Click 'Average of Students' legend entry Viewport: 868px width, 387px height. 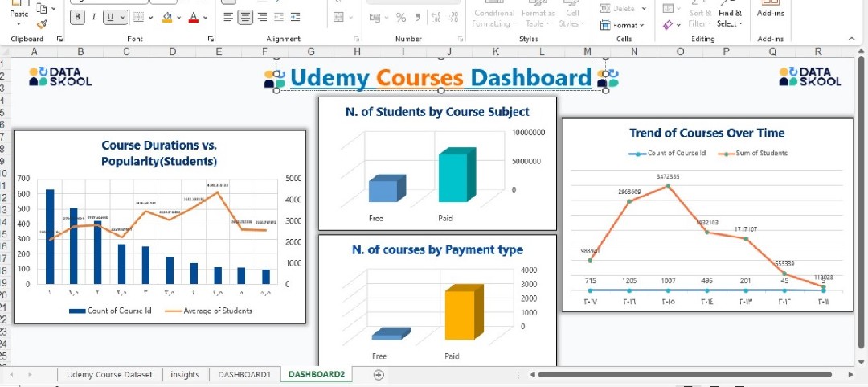point(209,311)
